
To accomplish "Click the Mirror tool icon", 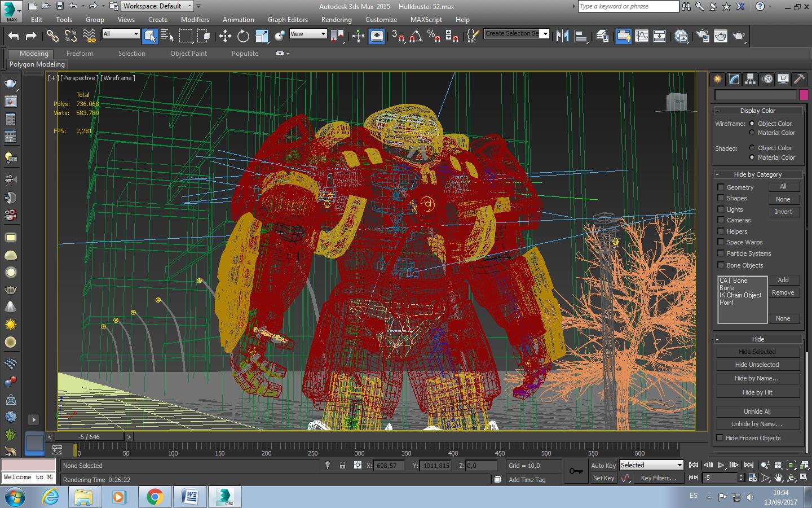I will coord(562,36).
